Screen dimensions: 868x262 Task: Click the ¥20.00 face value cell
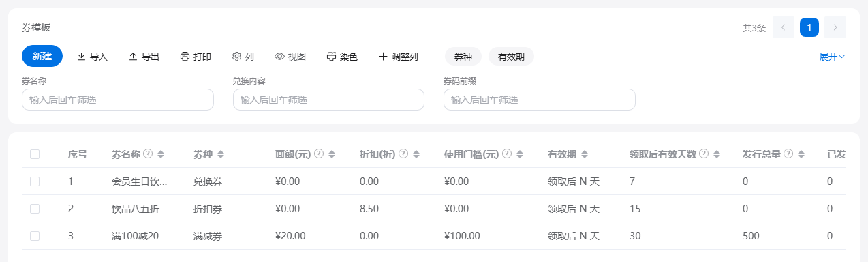(x=290, y=236)
